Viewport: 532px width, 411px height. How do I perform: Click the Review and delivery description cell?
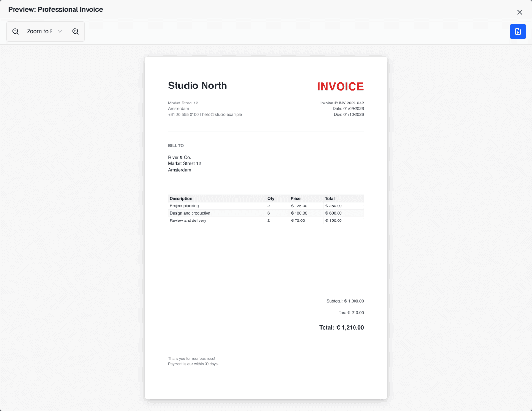click(x=217, y=220)
